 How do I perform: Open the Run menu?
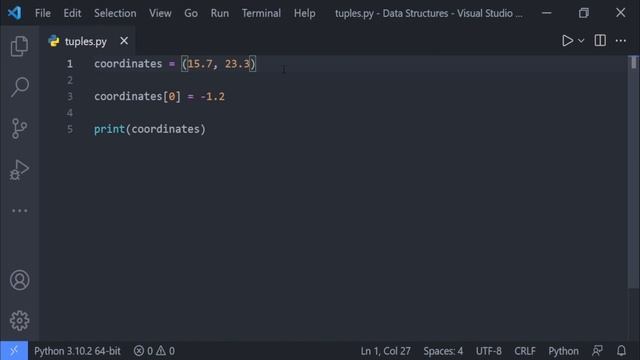(220, 13)
